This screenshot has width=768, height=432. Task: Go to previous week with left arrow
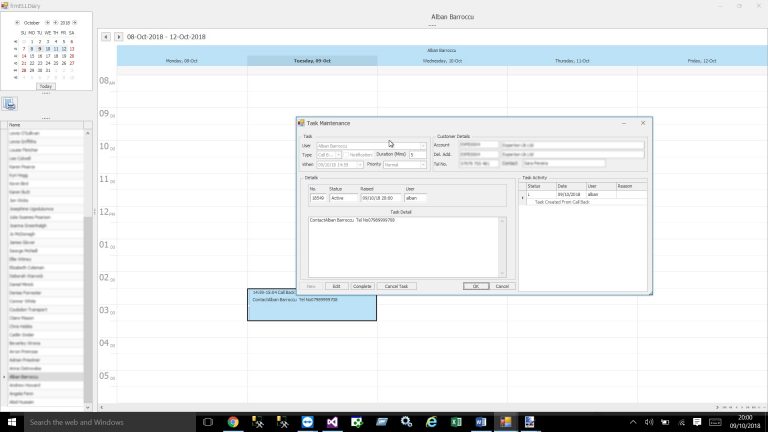point(105,36)
